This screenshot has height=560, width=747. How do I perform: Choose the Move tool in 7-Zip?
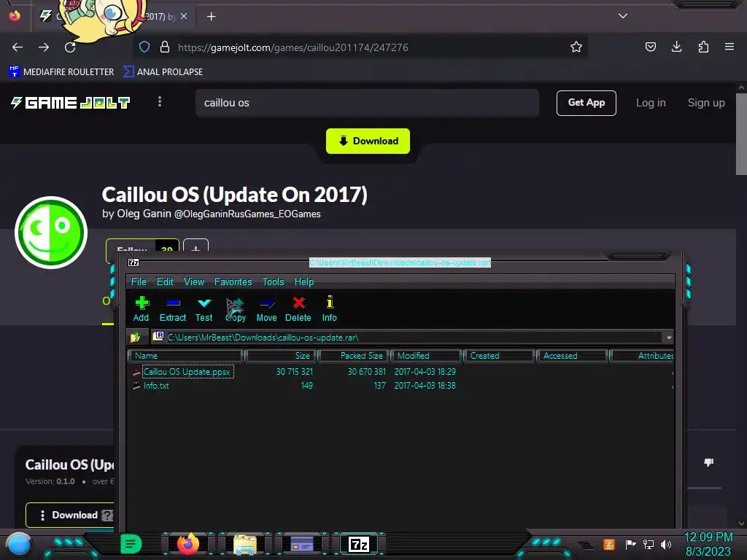tap(266, 308)
